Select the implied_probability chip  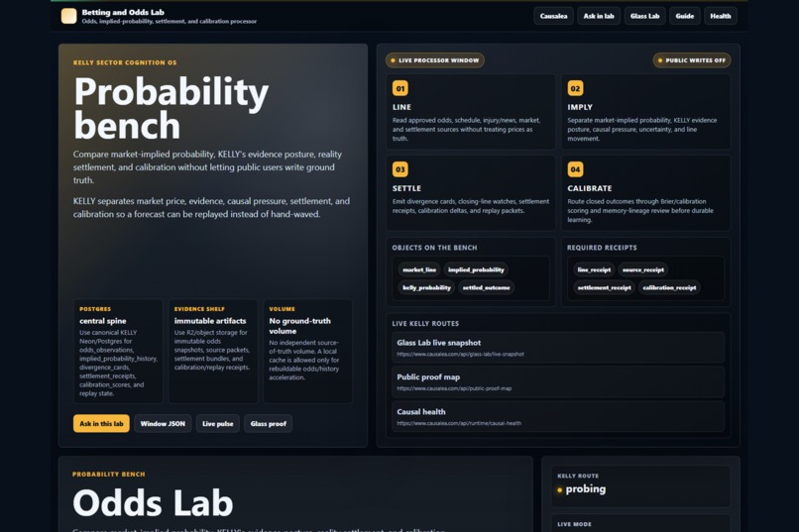(x=476, y=269)
